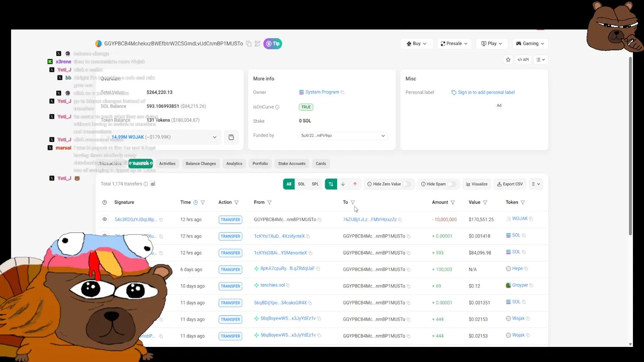Copy recipient address 76ZUBj1JLz...FMVHtzxzZc

tap(400, 220)
